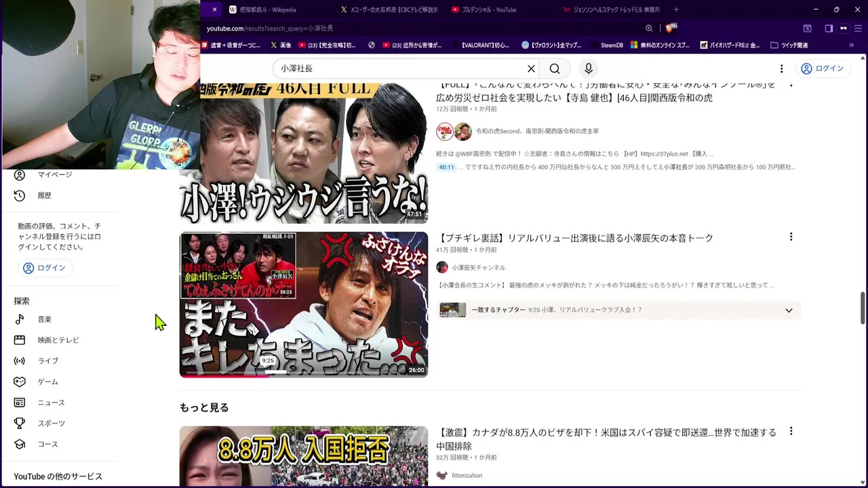868x488 pixels.
Task: Open the また、キレちまった video thumbnail
Action: tap(304, 304)
